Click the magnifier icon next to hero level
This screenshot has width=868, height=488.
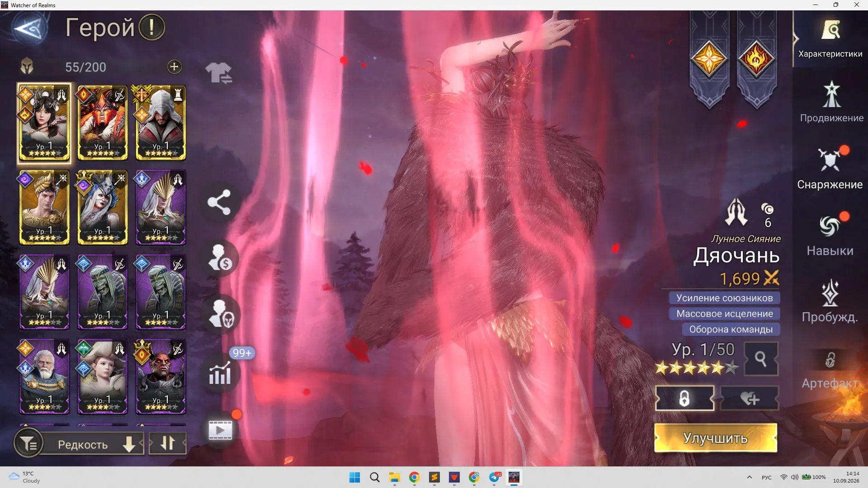point(761,359)
